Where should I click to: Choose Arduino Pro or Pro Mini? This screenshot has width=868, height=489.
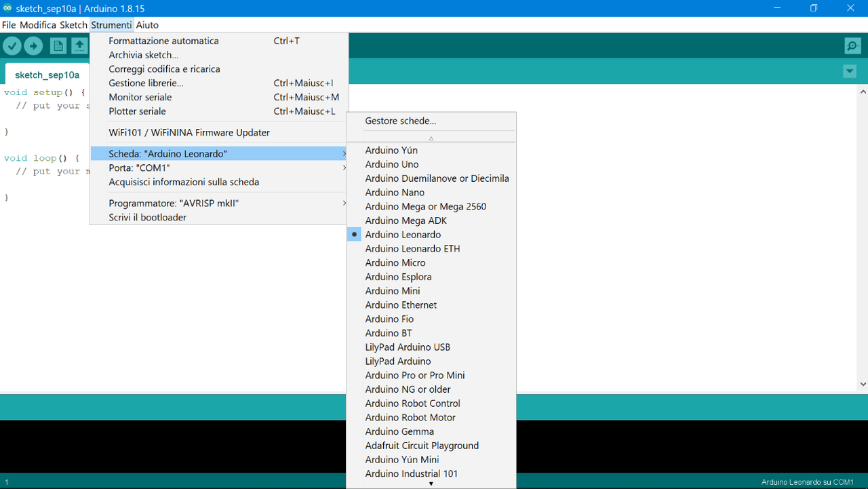[x=431, y=375]
